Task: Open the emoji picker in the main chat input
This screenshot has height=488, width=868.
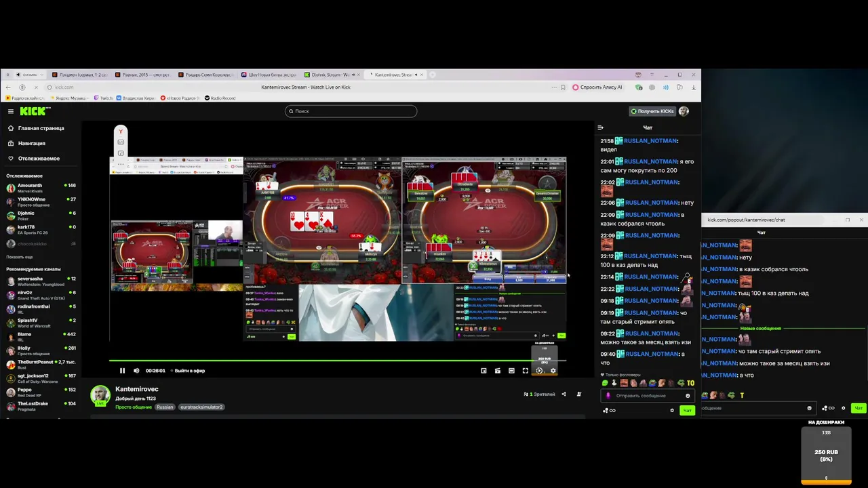Action: (x=688, y=396)
